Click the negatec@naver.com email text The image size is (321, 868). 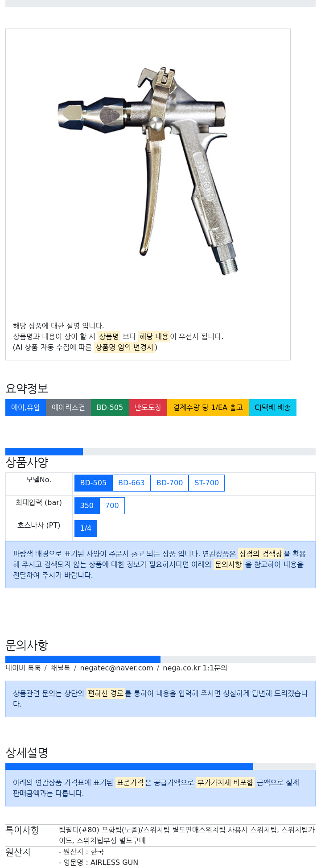point(116,668)
